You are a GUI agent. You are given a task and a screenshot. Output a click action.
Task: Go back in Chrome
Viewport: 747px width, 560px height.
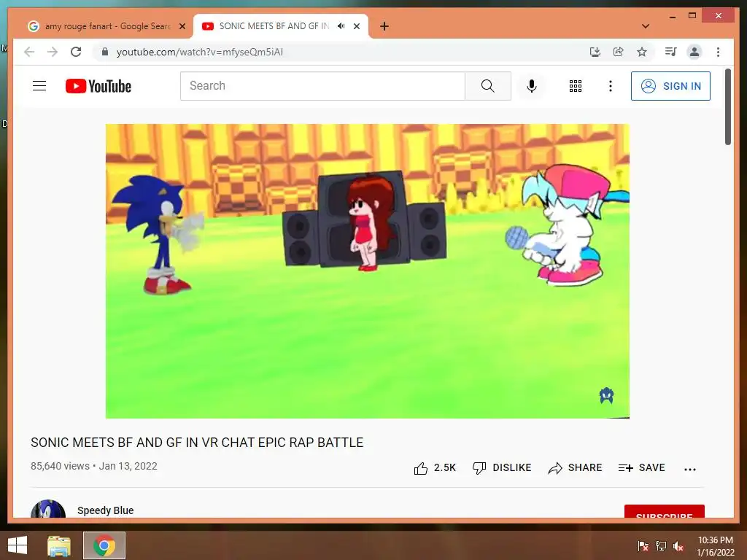[29, 52]
